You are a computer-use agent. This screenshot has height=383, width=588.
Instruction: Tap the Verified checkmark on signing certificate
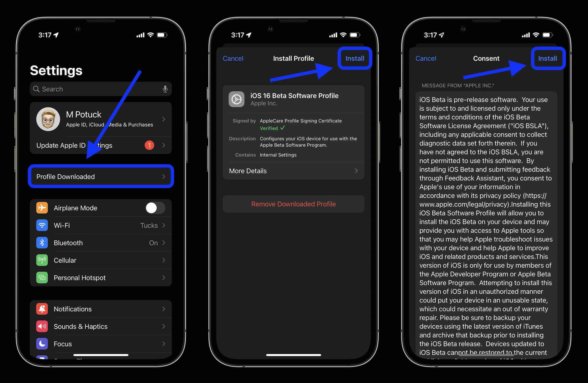(283, 128)
